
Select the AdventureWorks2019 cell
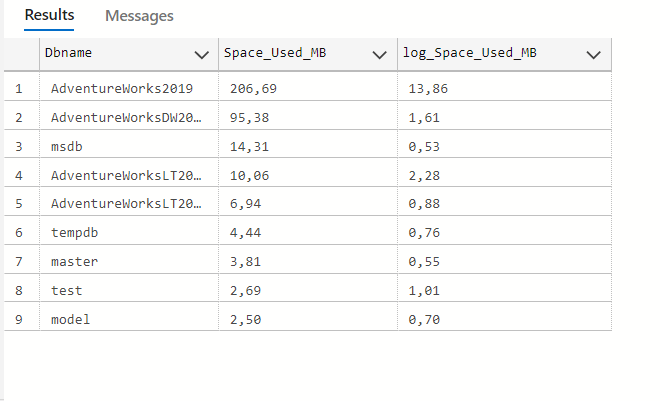coord(121,88)
